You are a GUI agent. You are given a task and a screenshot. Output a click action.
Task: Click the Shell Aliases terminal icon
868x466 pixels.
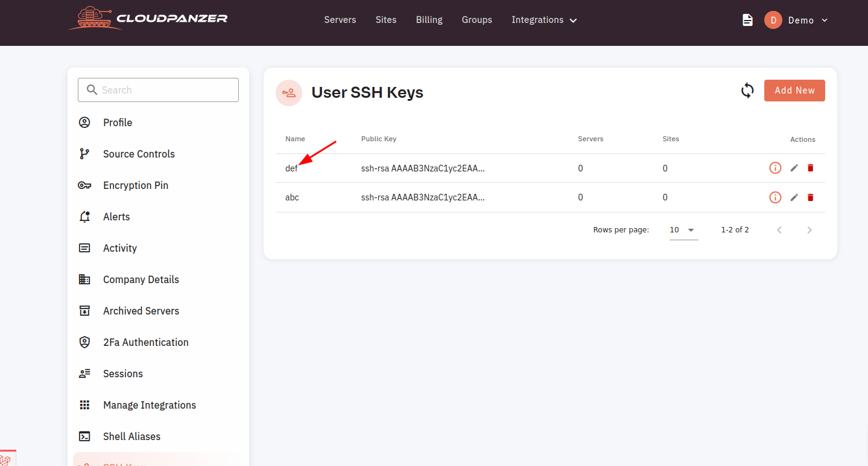tap(84, 436)
